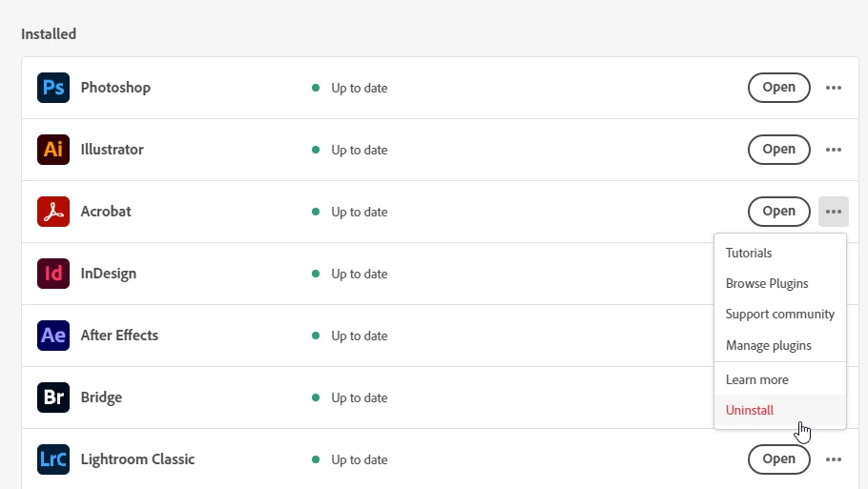Open more options for Illustrator
Image resolution: width=868 pixels, height=489 pixels.
click(833, 150)
